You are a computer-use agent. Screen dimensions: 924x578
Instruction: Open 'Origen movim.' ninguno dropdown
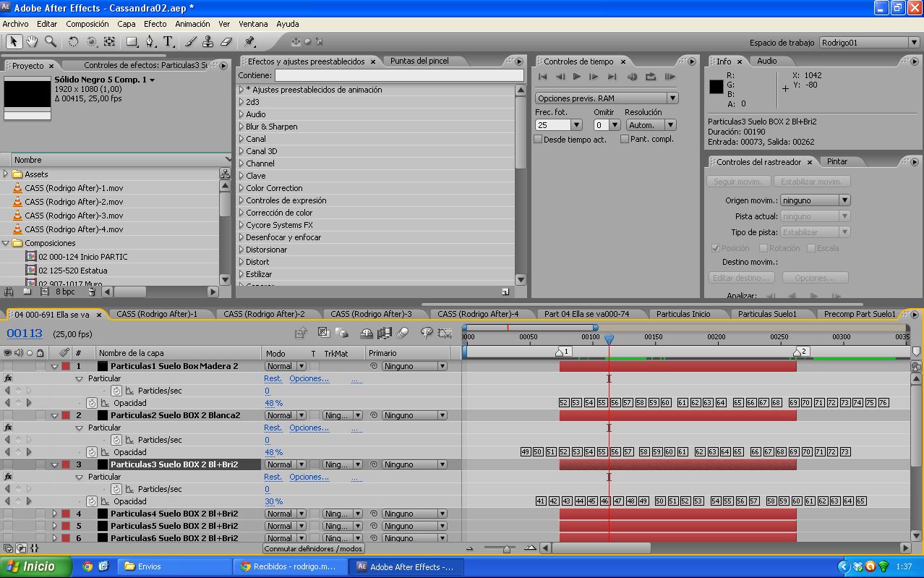point(815,200)
